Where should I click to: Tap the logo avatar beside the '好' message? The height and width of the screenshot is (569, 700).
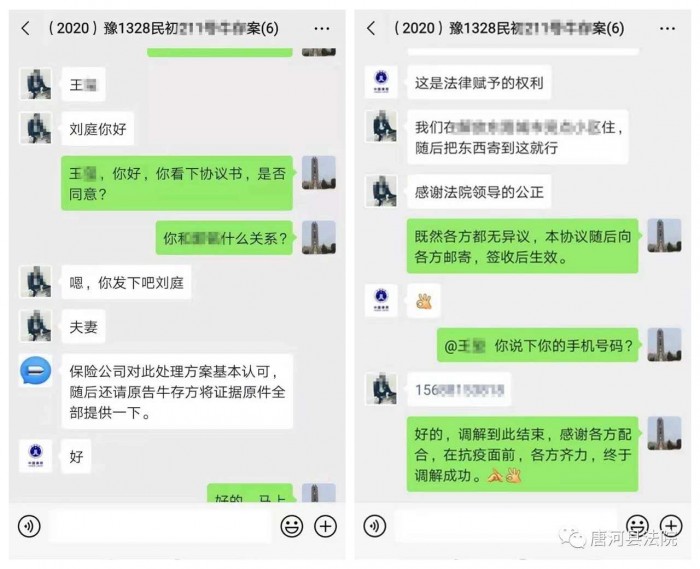click(36, 456)
